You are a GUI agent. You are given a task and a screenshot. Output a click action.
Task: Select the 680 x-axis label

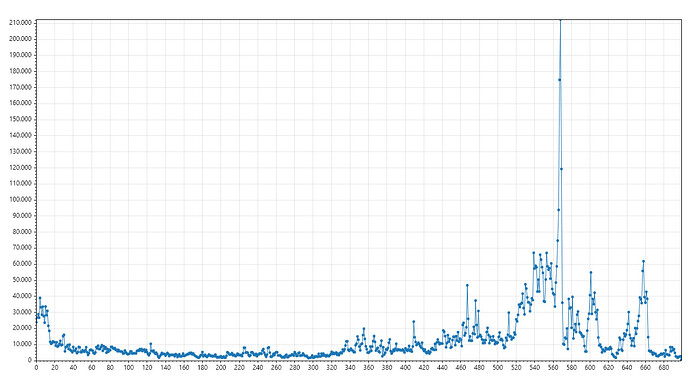pyautogui.click(x=663, y=368)
